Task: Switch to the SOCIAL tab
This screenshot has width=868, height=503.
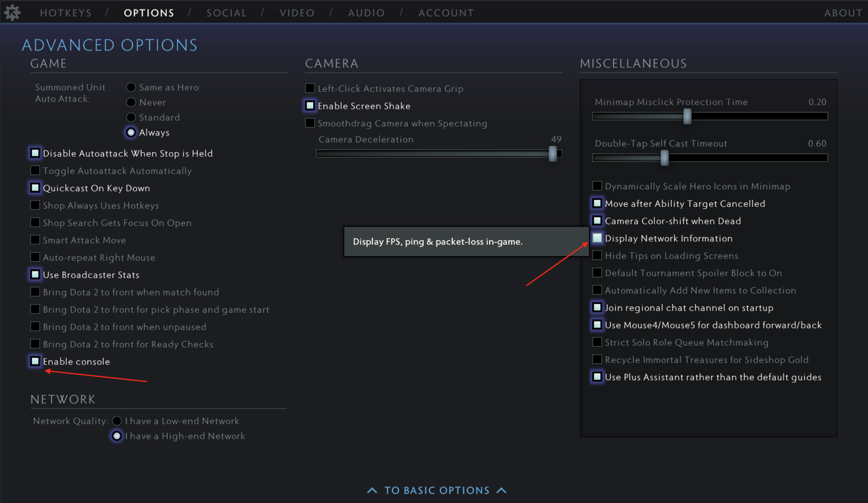Action: point(227,13)
